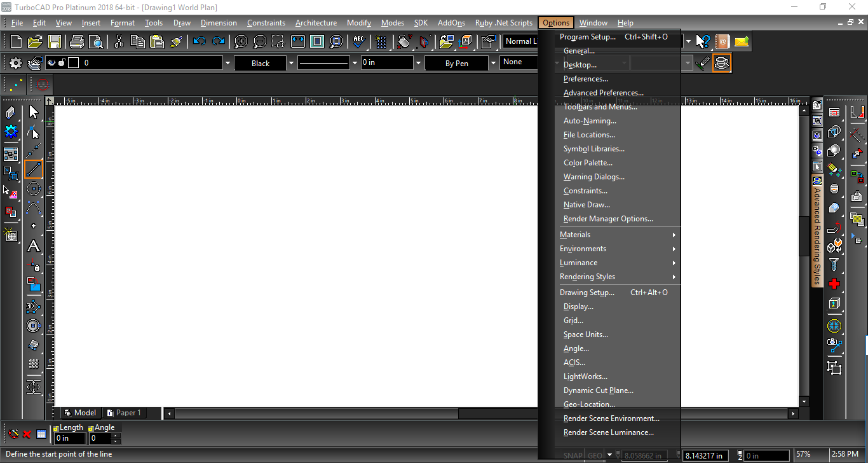Click horizontal scrollbar left arrow
Viewport: 868px width, 463px height.
tap(169, 413)
